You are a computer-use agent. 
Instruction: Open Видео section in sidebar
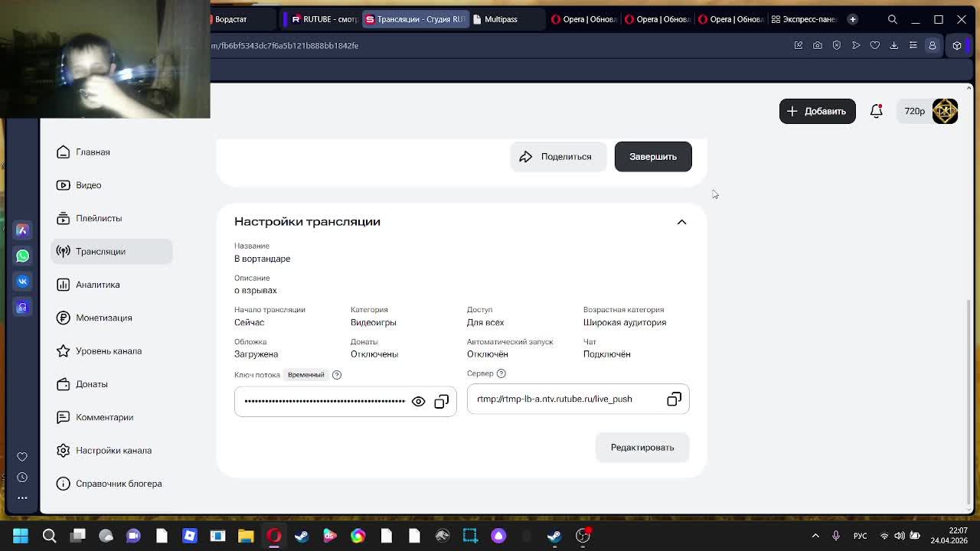(112, 185)
